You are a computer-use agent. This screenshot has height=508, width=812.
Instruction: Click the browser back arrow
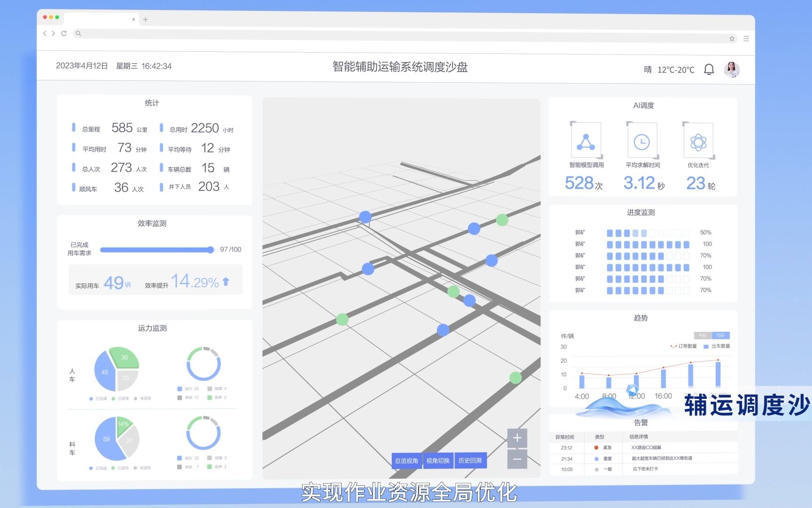point(45,33)
